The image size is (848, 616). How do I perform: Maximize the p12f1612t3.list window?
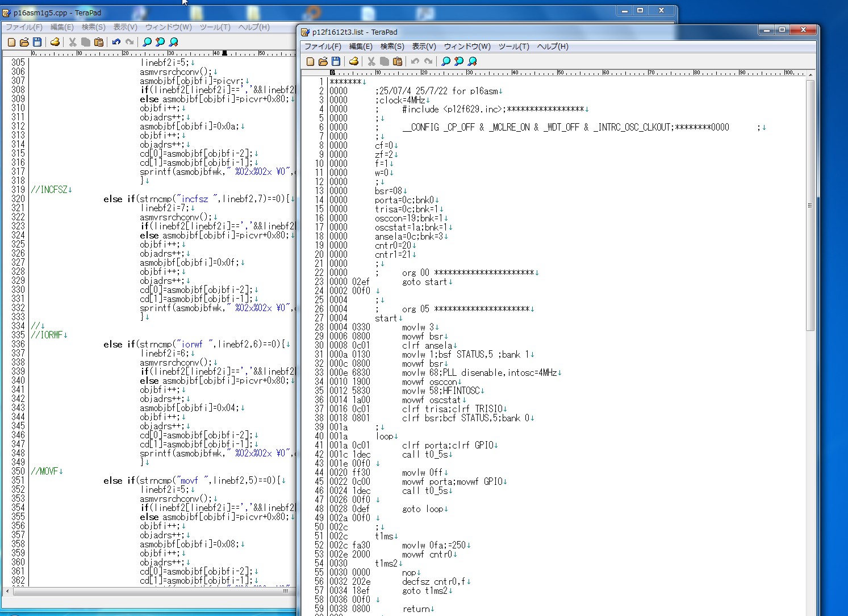[x=782, y=30]
